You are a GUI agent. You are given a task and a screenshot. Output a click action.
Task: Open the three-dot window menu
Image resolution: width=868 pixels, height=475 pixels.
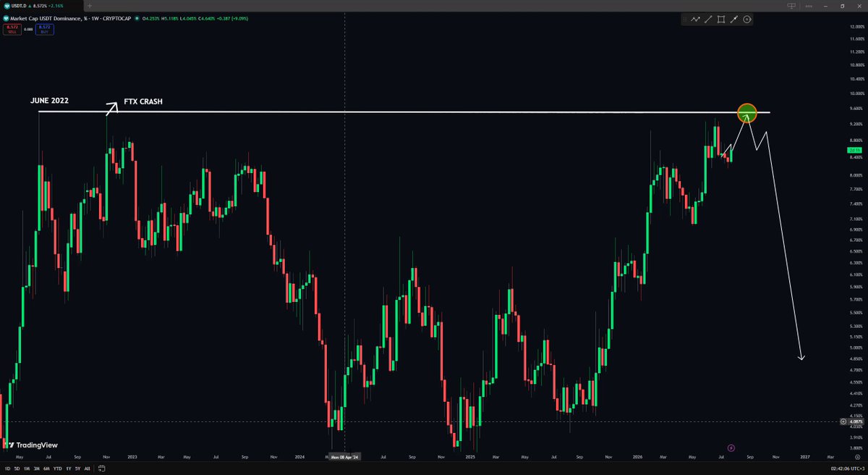coord(808,6)
